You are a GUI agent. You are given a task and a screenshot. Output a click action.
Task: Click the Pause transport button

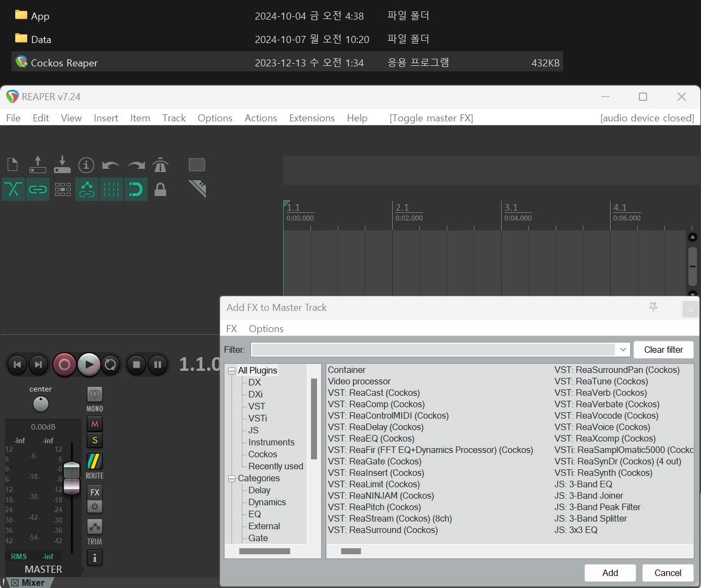coord(157,364)
